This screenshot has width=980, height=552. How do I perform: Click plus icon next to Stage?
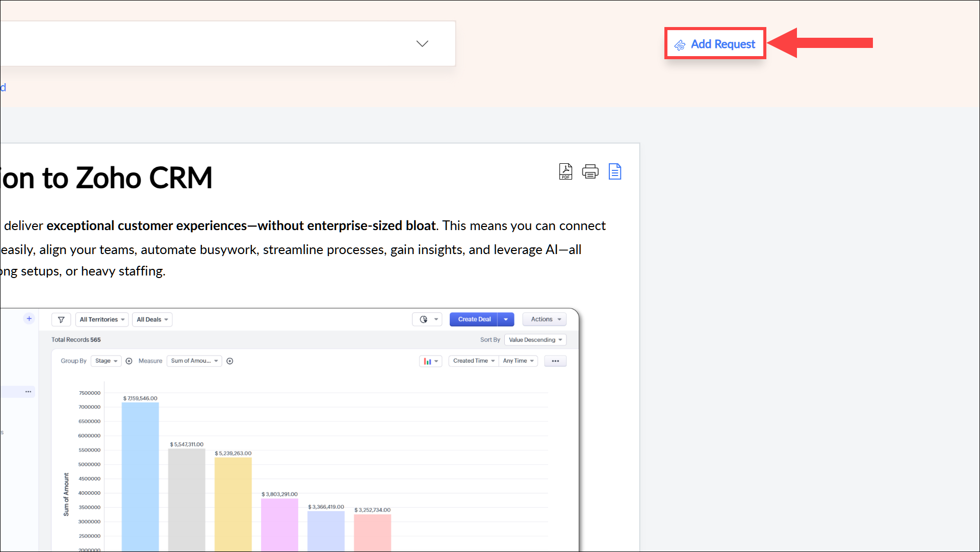[129, 361]
